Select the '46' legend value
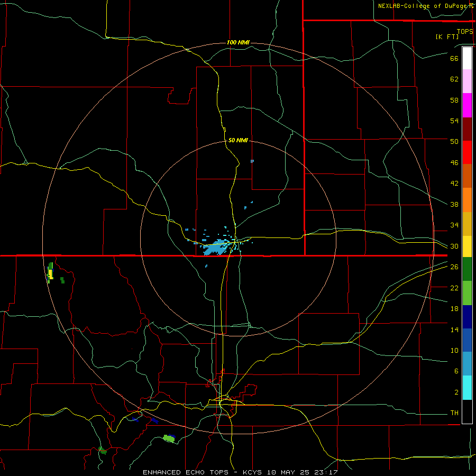Image resolution: width=476 pixels, height=476 pixels. pos(454,163)
